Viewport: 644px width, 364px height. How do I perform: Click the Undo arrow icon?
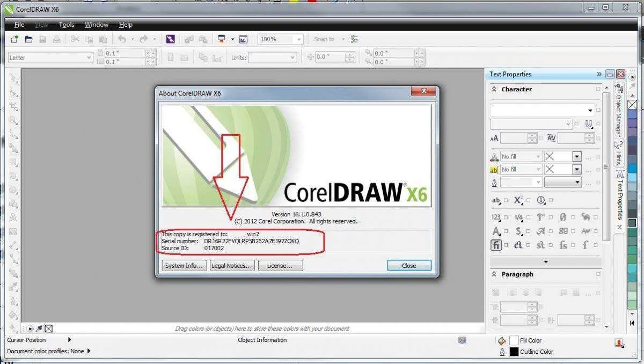click(122, 39)
